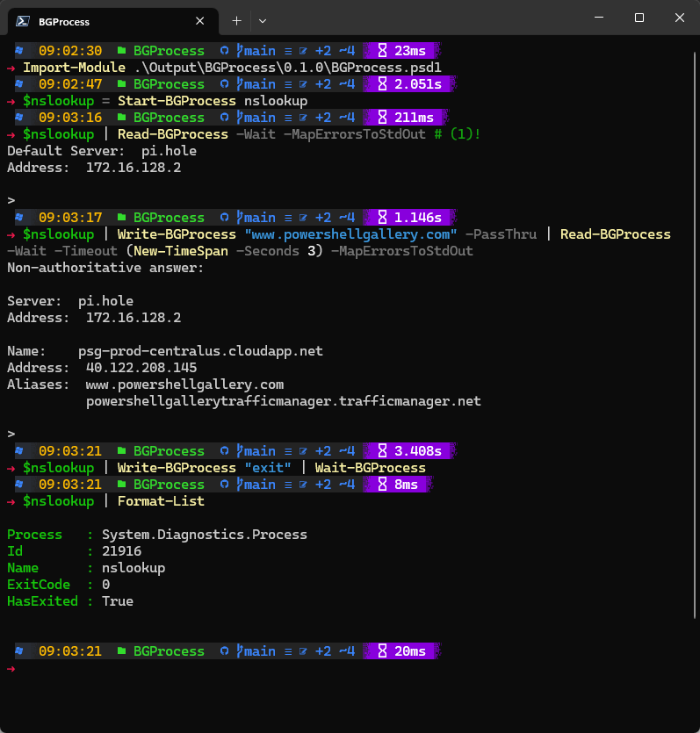Open a new terminal tab
Image resolution: width=700 pixels, height=733 pixels.
click(236, 21)
